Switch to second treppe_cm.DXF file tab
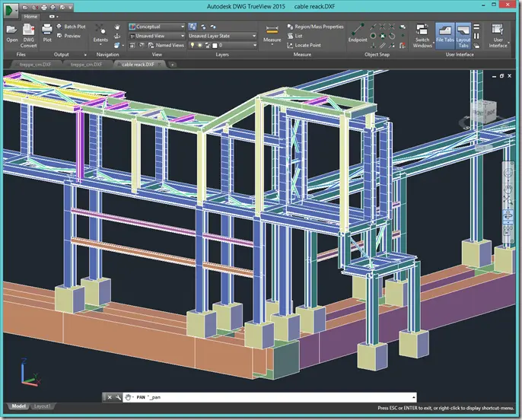The image size is (522, 420). point(86,65)
